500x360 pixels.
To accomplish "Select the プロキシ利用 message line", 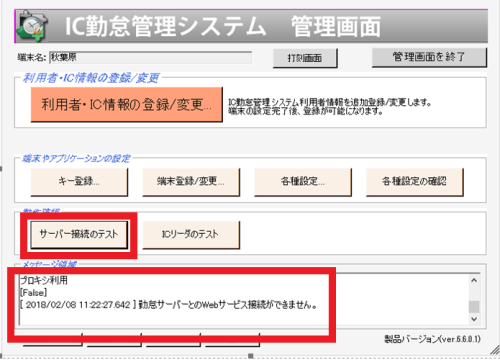I will coord(44,280).
